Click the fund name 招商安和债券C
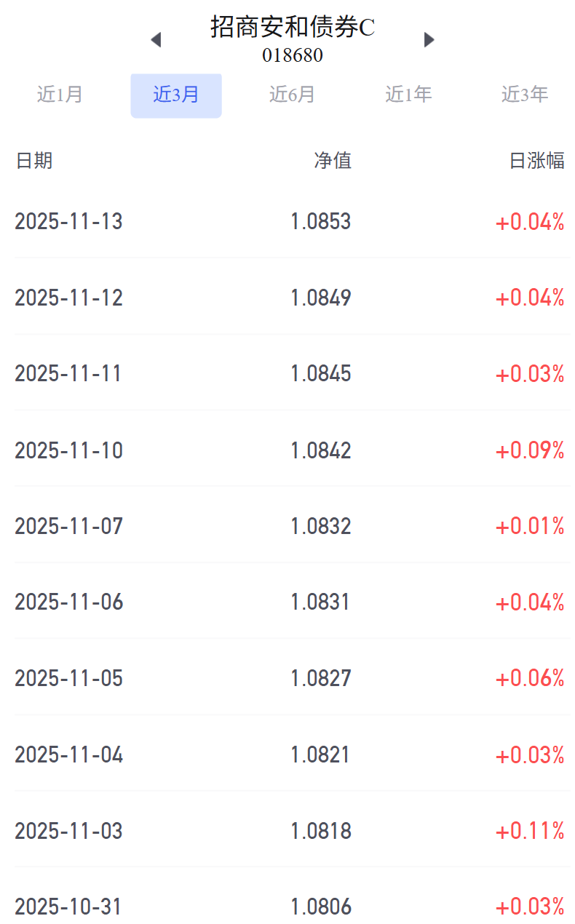Viewport: 575px width, 924px height. click(x=293, y=27)
